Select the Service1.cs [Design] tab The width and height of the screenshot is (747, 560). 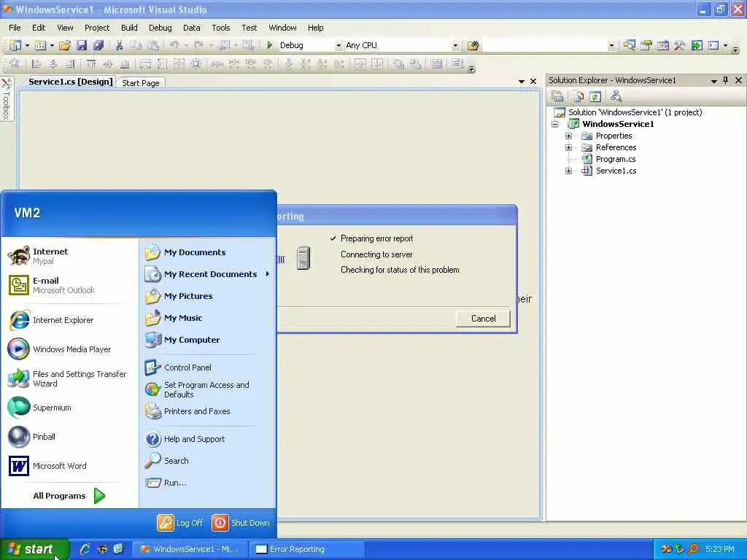pyautogui.click(x=70, y=82)
